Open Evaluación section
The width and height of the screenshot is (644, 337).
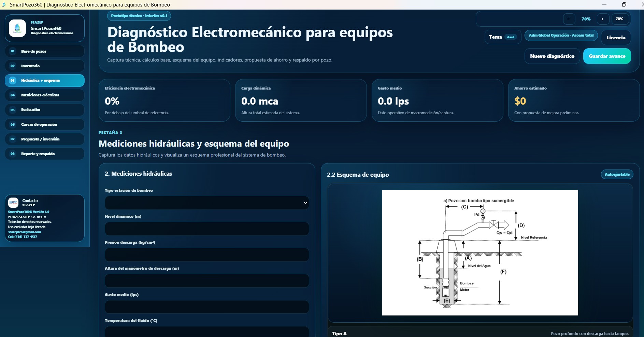[45, 110]
